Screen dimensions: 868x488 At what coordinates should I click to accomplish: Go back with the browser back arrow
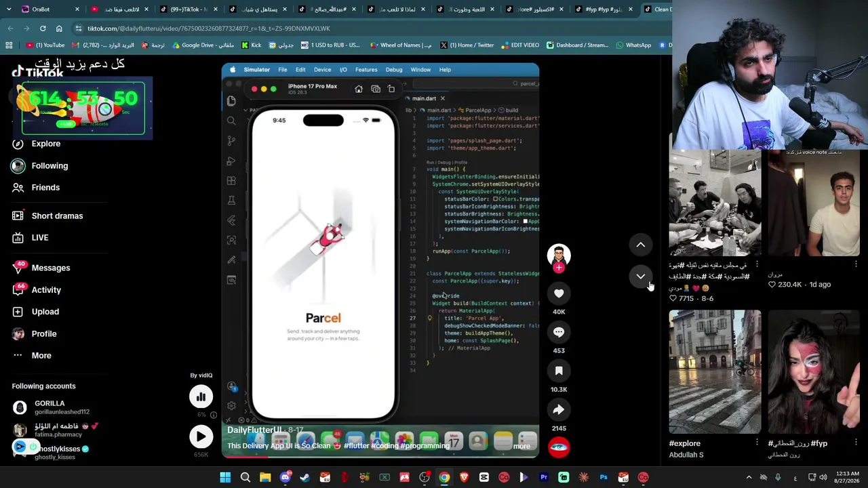pyautogui.click(x=10, y=28)
